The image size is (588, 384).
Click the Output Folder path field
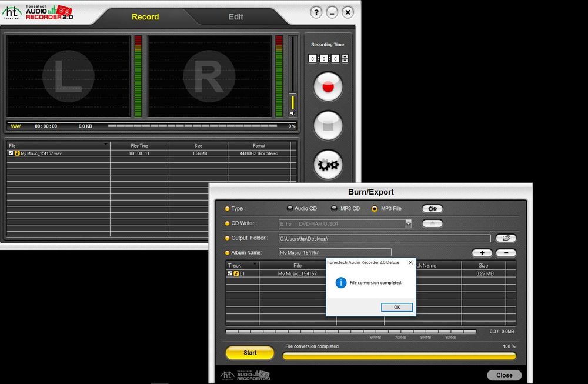[x=385, y=239]
